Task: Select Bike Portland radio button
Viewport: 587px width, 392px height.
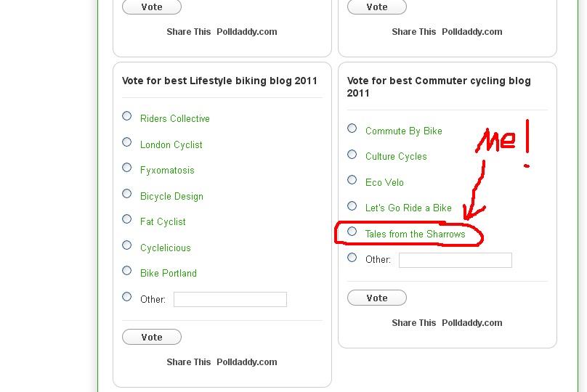Action: tap(127, 271)
